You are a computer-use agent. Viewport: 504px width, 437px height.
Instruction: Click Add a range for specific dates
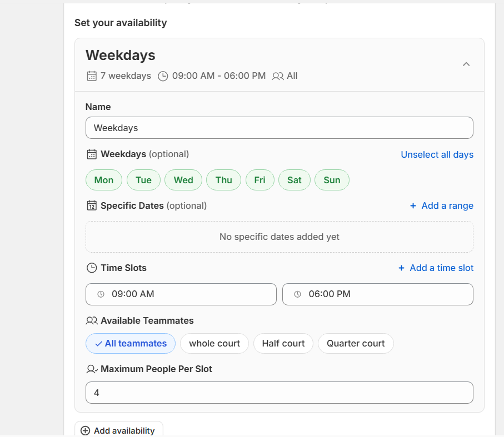click(x=441, y=205)
